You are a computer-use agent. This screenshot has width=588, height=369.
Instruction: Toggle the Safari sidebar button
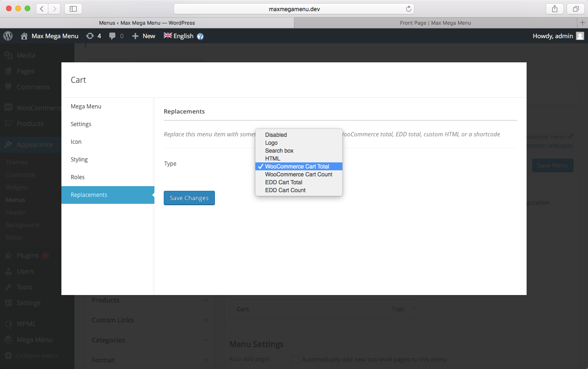click(x=73, y=9)
